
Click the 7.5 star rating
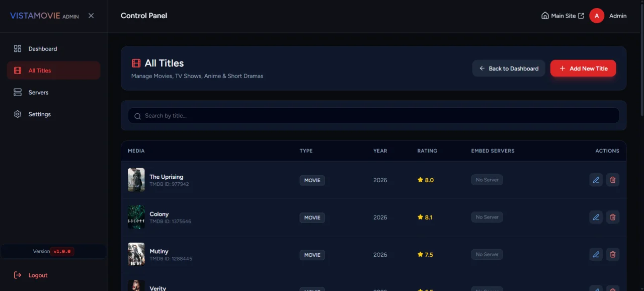click(426, 255)
